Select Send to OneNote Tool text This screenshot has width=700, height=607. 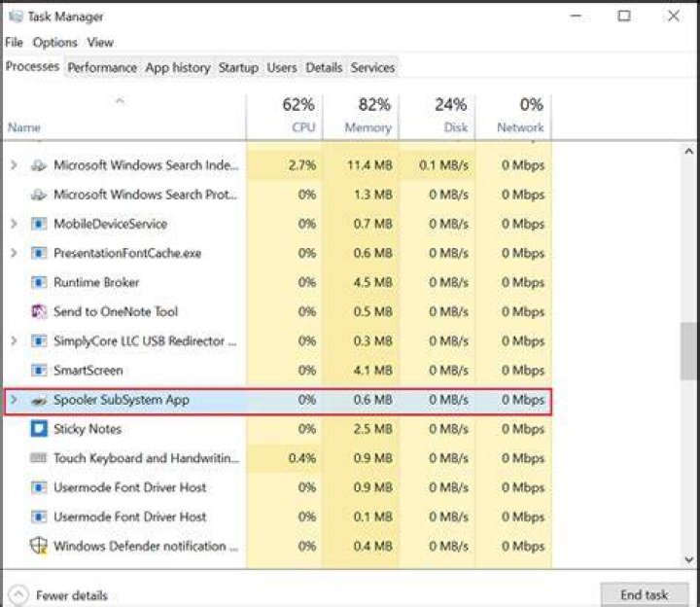[116, 311]
